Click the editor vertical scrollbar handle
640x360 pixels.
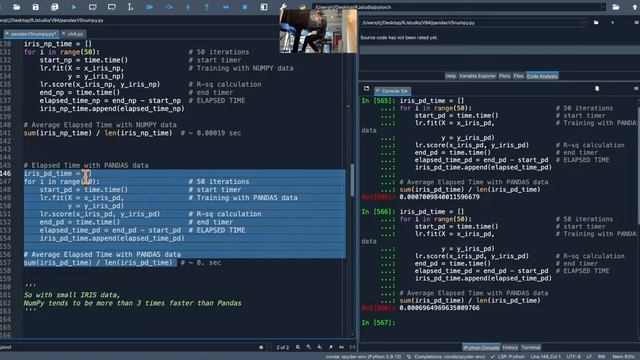(352, 180)
